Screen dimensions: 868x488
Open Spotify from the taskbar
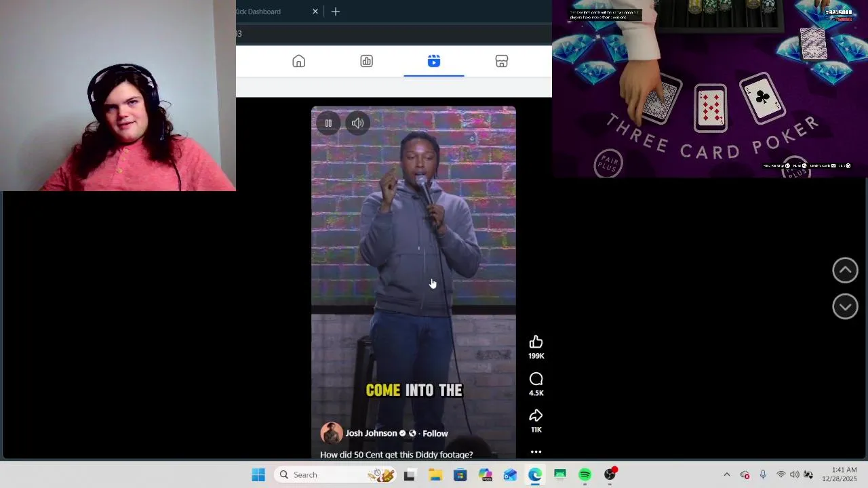click(x=585, y=475)
